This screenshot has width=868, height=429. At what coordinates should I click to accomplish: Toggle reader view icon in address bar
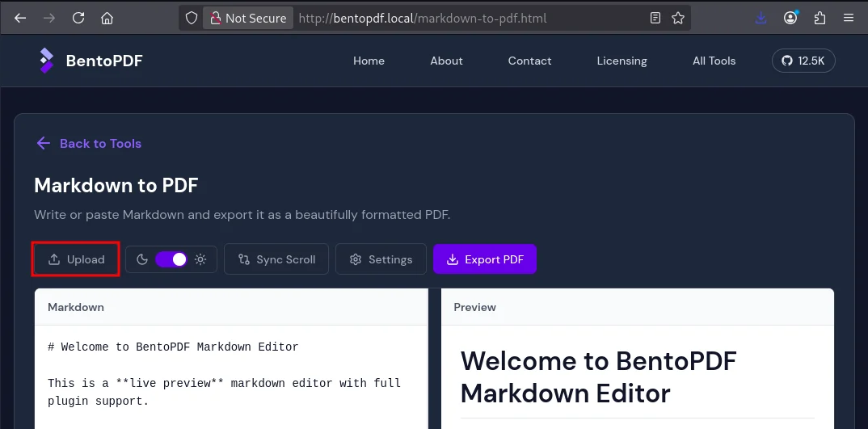pos(655,19)
